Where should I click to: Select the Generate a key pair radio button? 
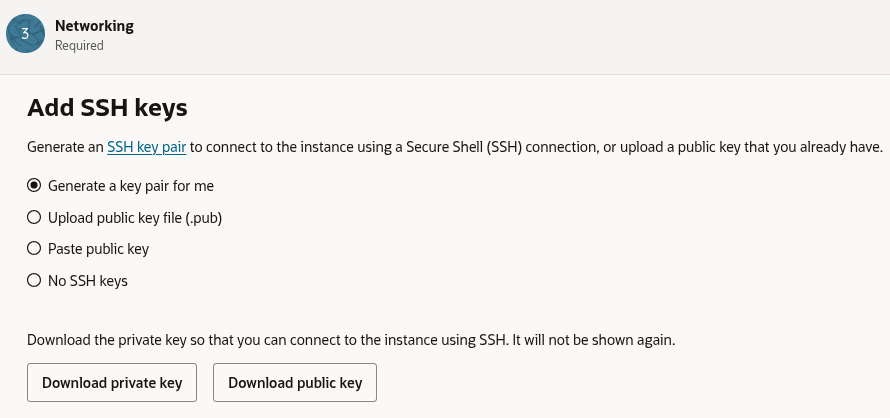coord(34,185)
